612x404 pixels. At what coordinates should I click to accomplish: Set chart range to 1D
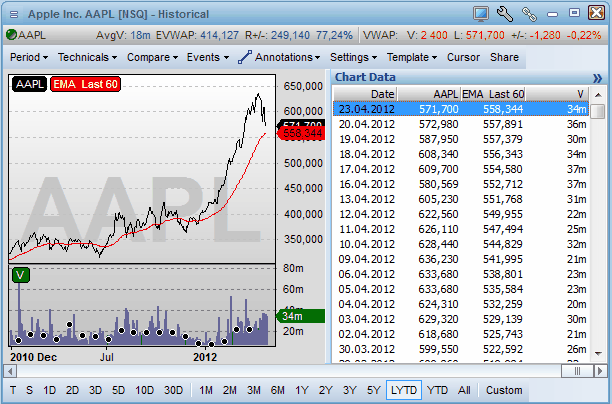point(50,390)
